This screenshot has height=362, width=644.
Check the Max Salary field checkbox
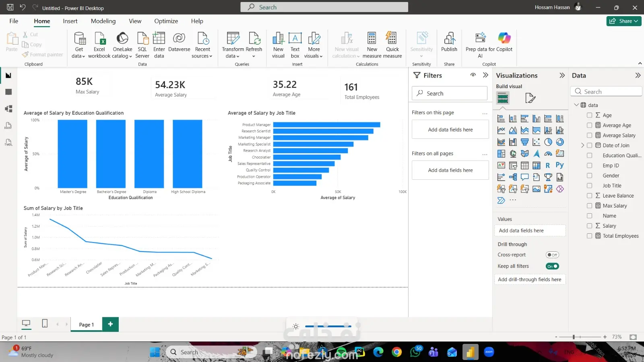pos(589,206)
